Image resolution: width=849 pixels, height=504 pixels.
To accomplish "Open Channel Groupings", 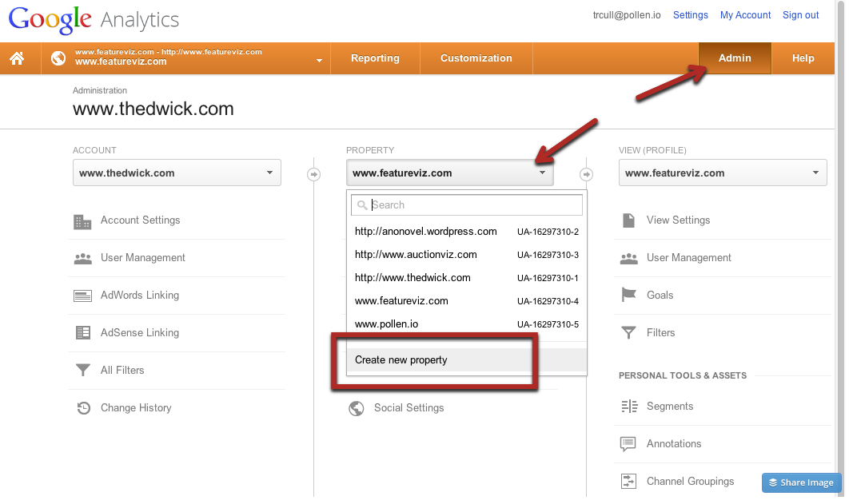I will tap(691, 482).
